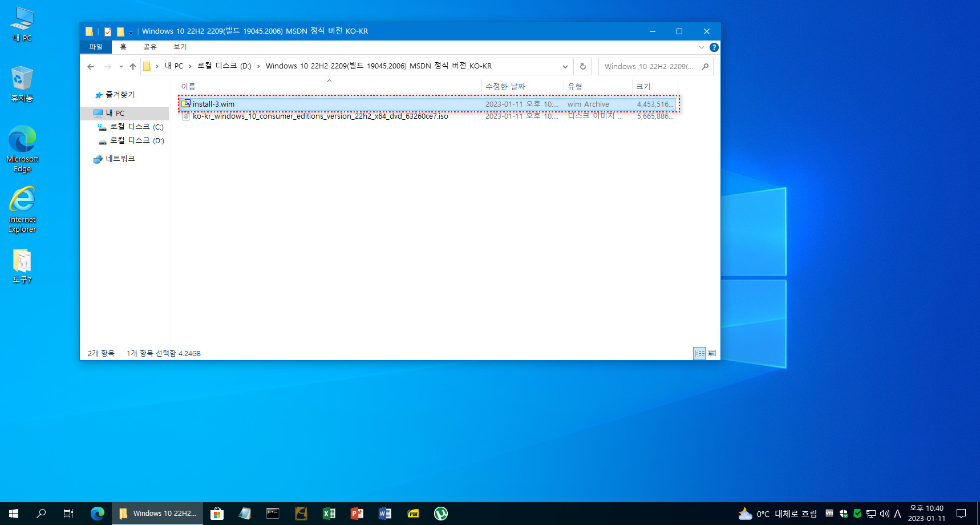Click the Explorer forward arrow
The image size is (980, 525).
(107, 67)
